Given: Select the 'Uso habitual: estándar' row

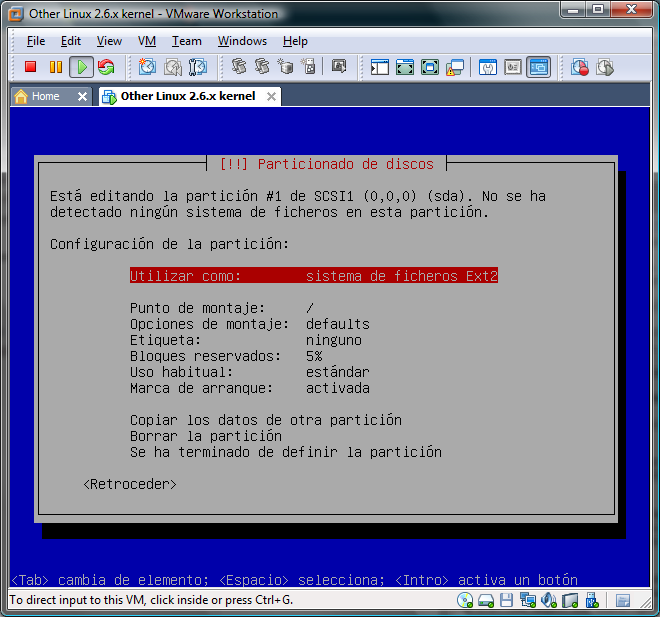Looking at the screenshot, I should click(250, 372).
